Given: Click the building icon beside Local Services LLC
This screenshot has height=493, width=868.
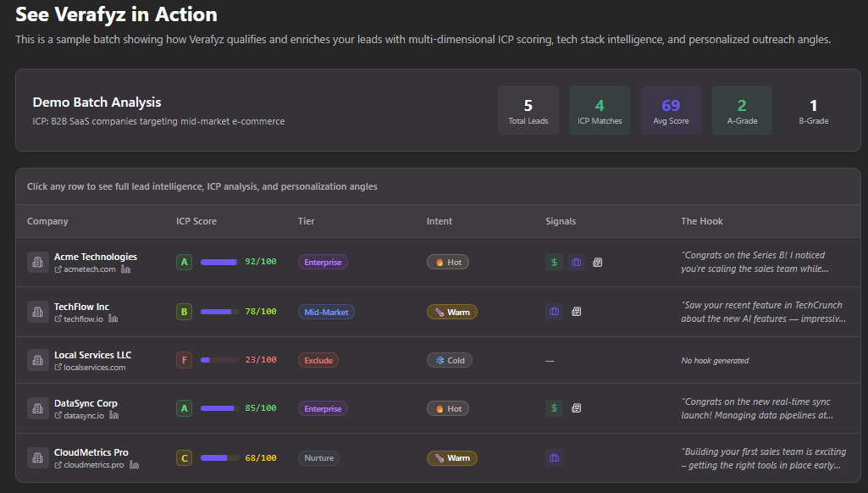Looking at the screenshot, I should click(x=37, y=360).
